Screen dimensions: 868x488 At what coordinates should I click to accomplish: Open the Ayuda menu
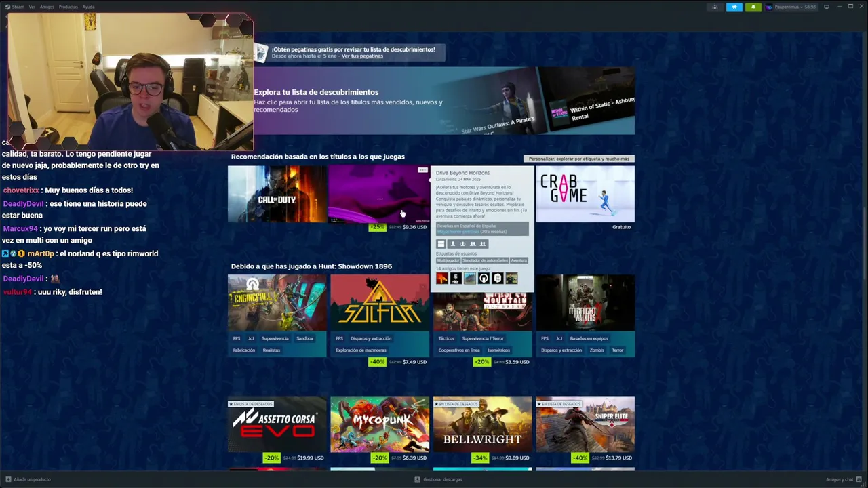[x=89, y=7]
